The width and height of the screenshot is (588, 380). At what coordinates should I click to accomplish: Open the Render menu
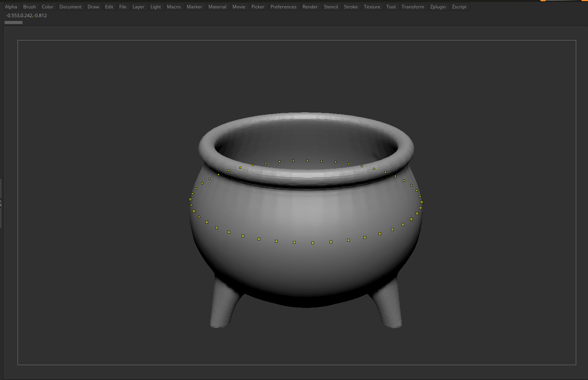click(310, 7)
